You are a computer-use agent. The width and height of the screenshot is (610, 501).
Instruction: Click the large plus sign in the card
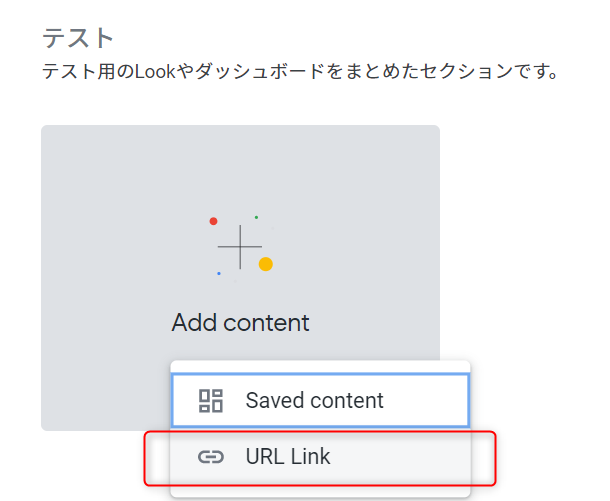240,247
